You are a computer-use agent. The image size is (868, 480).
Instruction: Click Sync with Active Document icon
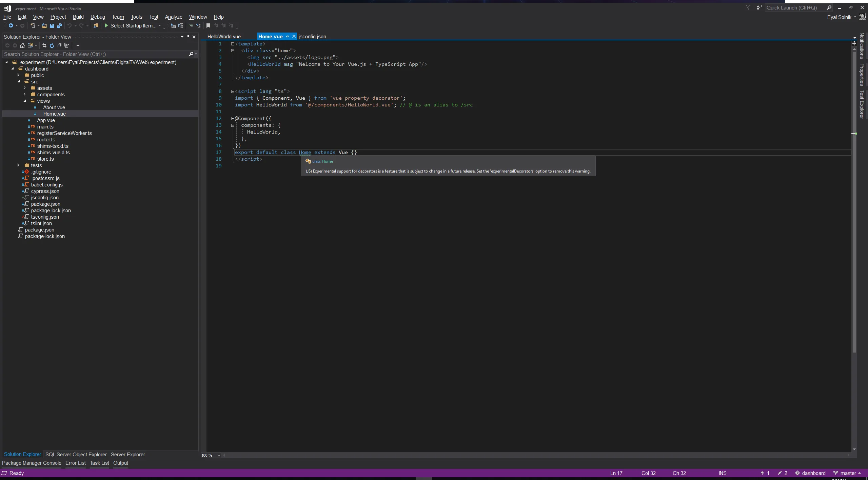(x=44, y=45)
